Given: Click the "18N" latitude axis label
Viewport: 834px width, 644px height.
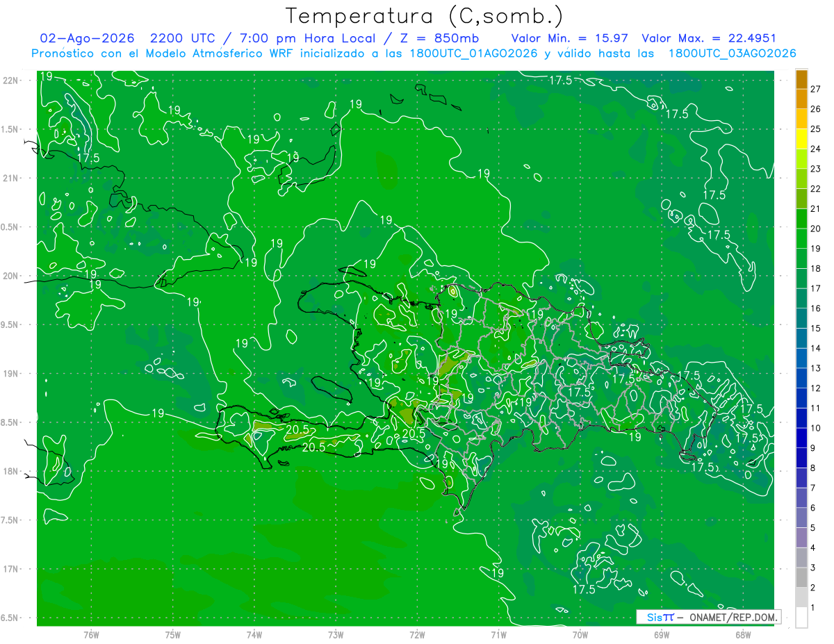Looking at the screenshot, I should click(11, 471).
